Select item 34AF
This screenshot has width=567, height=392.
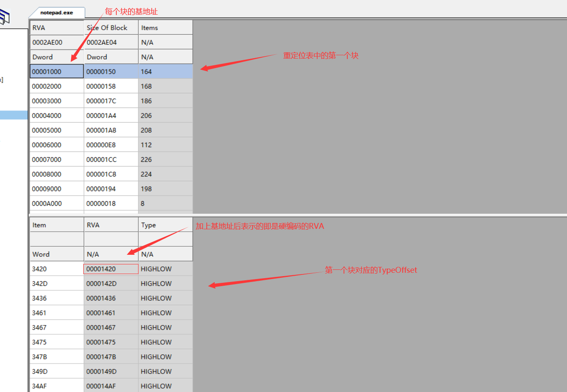pyautogui.click(x=57, y=386)
